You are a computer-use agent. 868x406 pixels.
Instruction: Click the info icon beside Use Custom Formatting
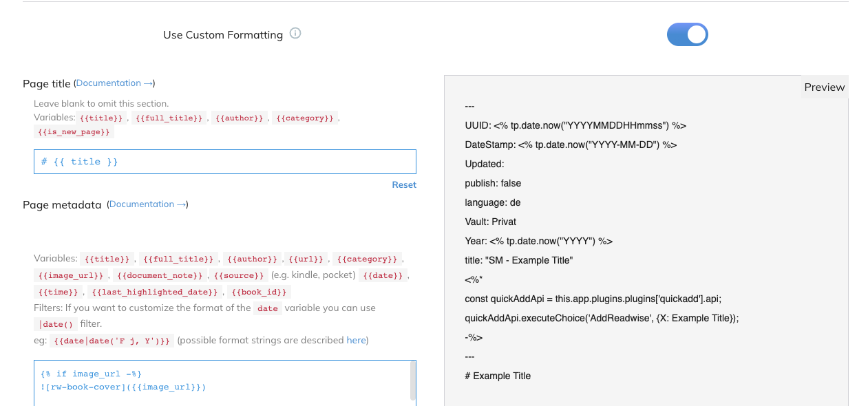click(x=295, y=34)
